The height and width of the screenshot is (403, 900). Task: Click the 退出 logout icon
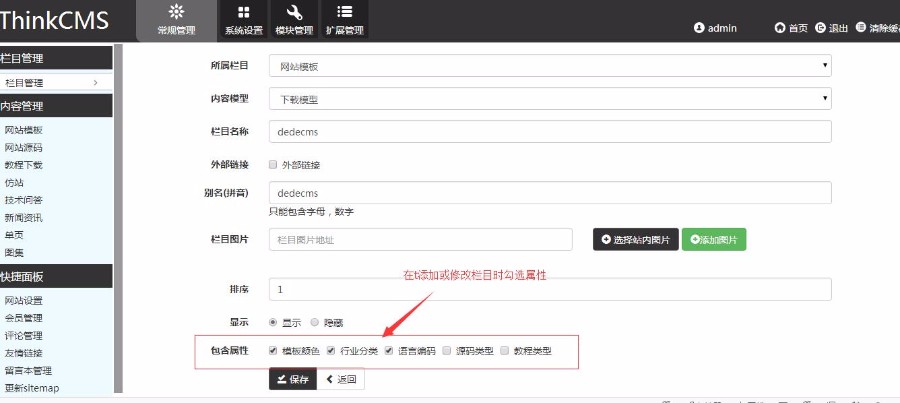(x=820, y=28)
